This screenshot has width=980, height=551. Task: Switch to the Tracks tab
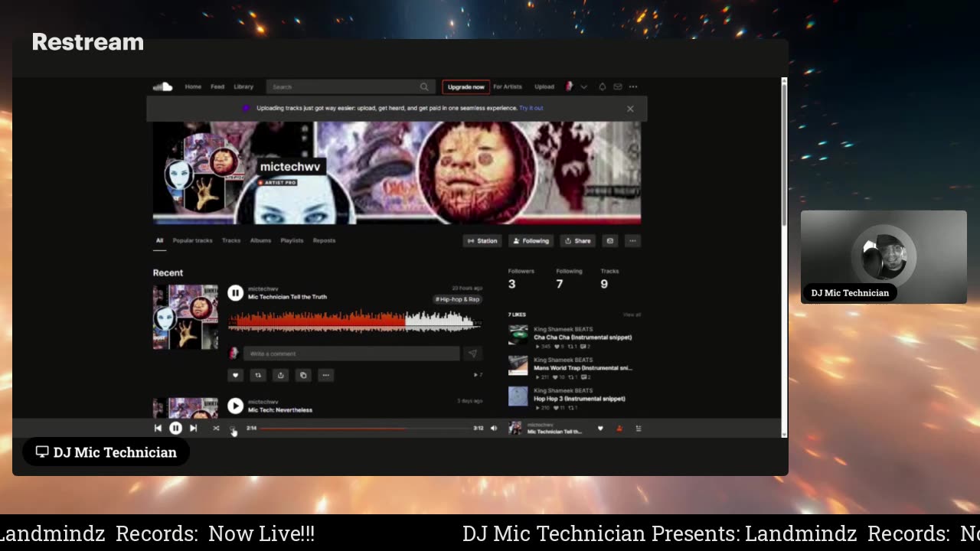click(231, 240)
